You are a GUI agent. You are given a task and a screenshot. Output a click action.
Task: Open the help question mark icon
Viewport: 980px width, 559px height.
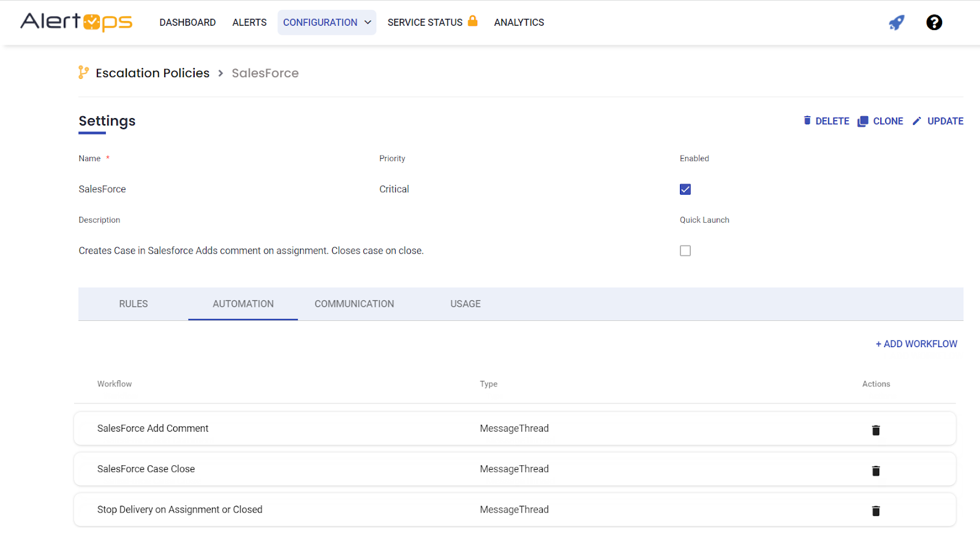(933, 23)
